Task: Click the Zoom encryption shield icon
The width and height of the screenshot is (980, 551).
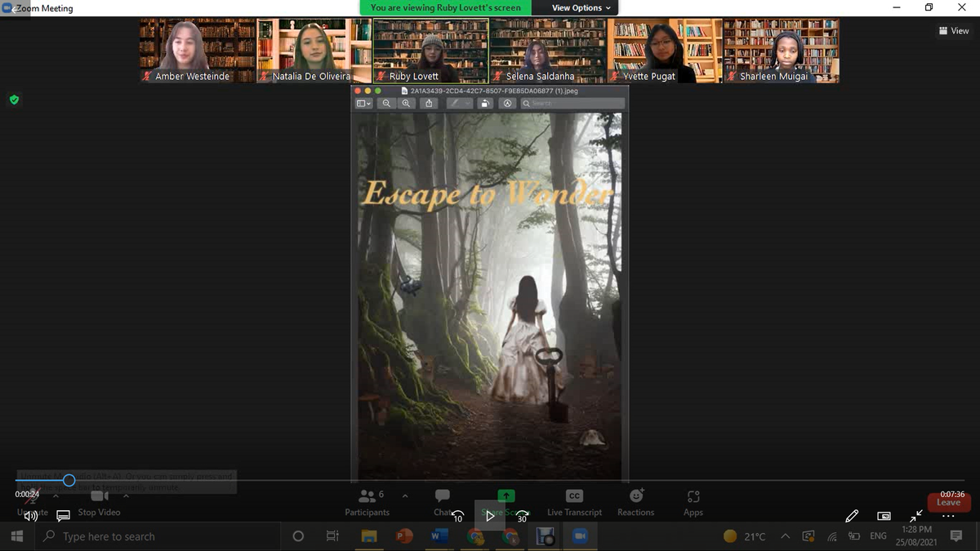Action: [14, 100]
